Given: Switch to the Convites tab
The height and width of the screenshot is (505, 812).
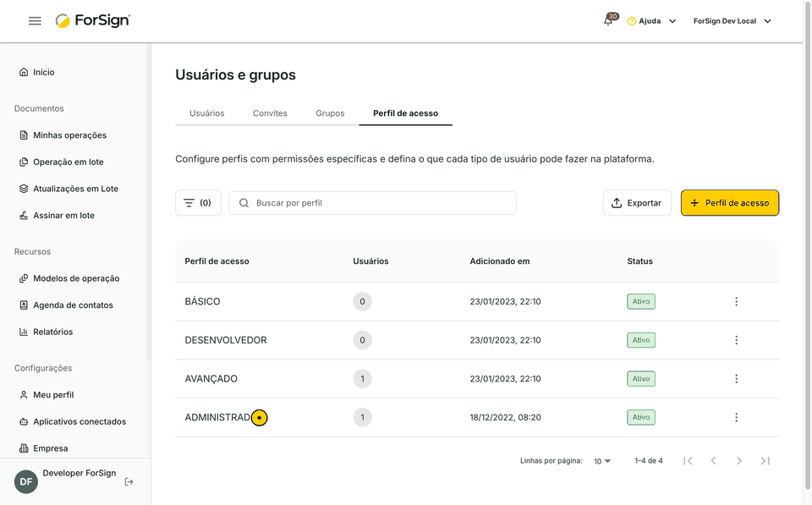Looking at the screenshot, I should tap(270, 113).
